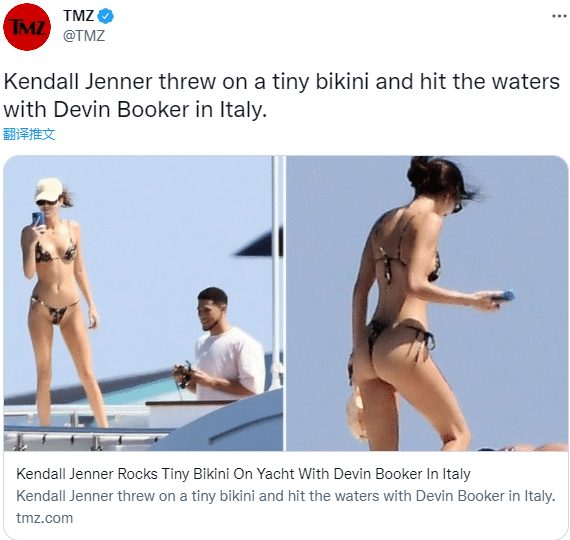Click the sunglasses the man is holding
The height and width of the screenshot is (540, 570).
tap(184, 375)
